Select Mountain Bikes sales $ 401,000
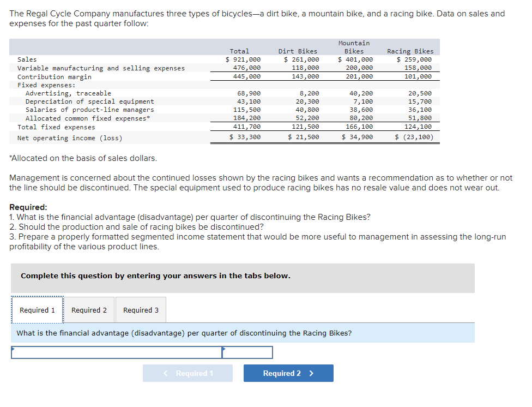The width and height of the screenshot is (532, 407). pyautogui.click(x=355, y=59)
